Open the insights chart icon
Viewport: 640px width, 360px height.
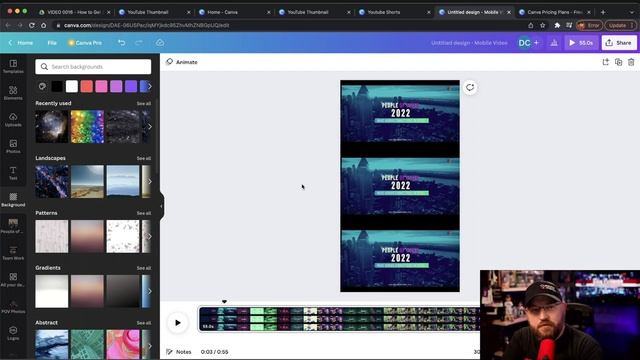pos(554,42)
